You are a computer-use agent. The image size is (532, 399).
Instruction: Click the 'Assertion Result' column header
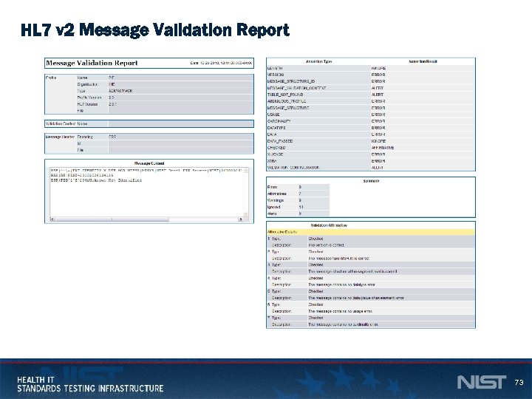tap(423, 62)
